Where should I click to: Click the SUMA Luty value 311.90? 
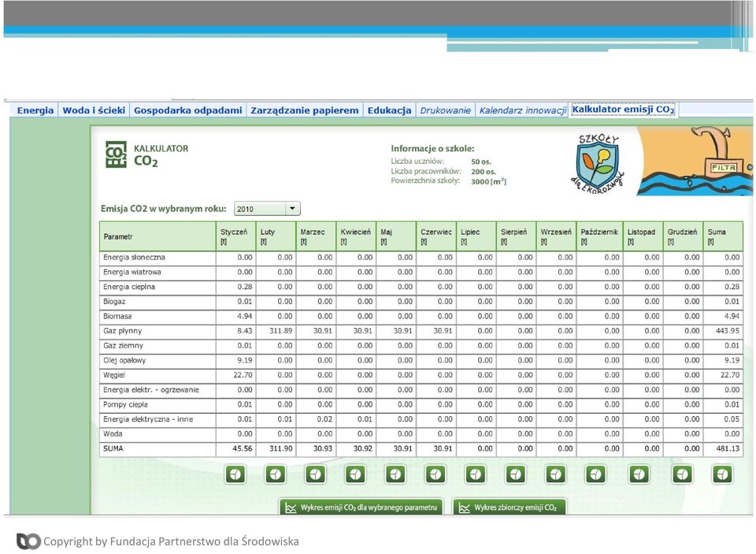(x=281, y=449)
